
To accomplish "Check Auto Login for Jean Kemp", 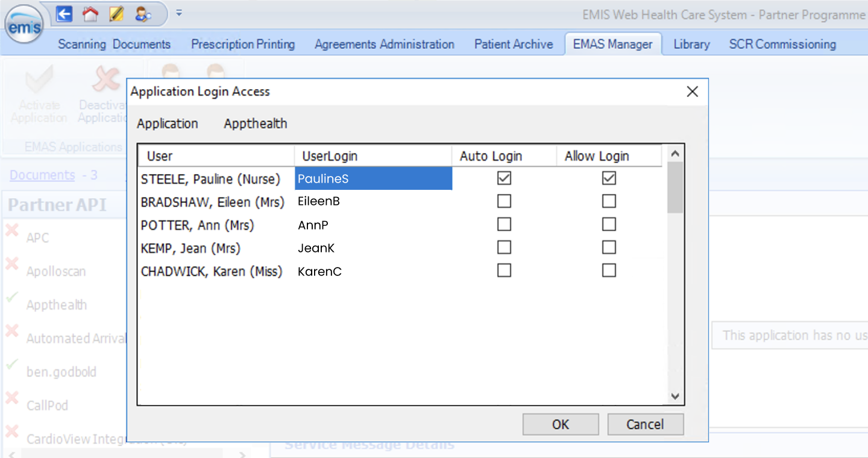I will click(504, 247).
